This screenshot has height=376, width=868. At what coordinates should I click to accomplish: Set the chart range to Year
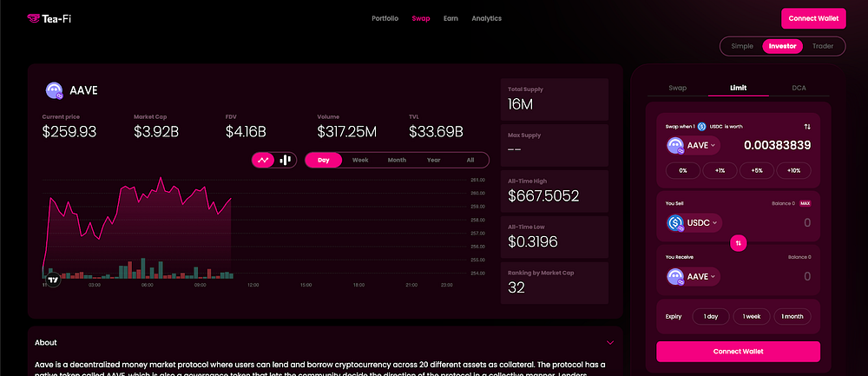pos(433,160)
